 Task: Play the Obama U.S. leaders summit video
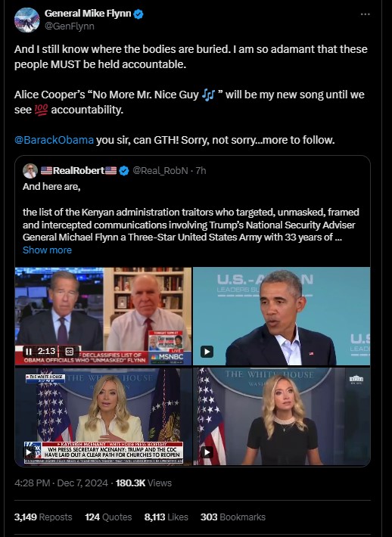pos(207,352)
